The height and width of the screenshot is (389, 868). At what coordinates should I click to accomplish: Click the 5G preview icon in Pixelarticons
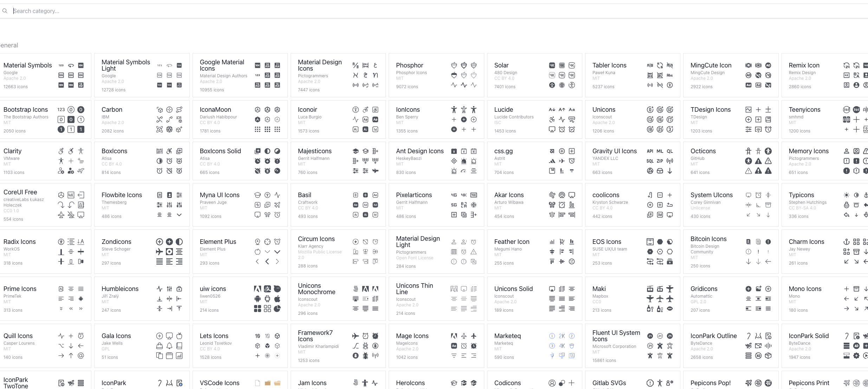pos(454,205)
